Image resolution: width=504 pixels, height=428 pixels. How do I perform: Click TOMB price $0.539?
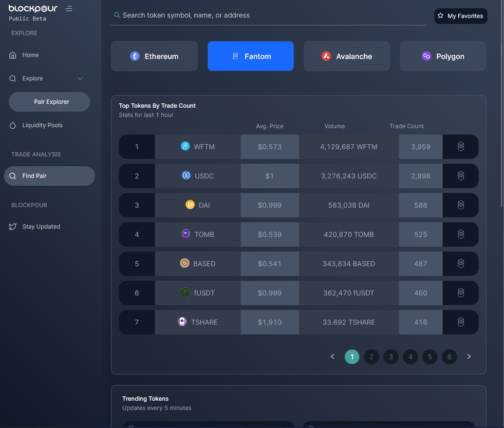click(270, 234)
